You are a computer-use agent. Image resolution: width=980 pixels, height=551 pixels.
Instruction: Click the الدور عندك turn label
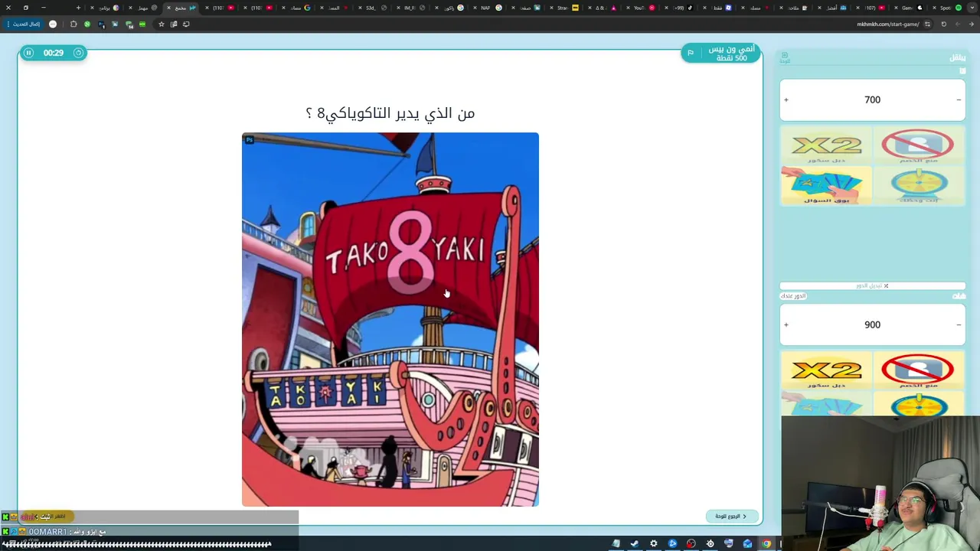(x=794, y=296)
